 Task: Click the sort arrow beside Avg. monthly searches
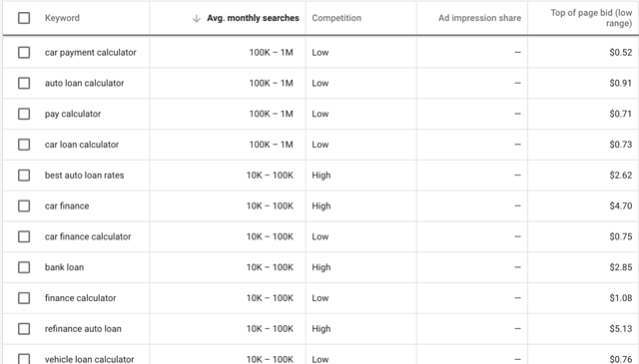pos(197,18)
